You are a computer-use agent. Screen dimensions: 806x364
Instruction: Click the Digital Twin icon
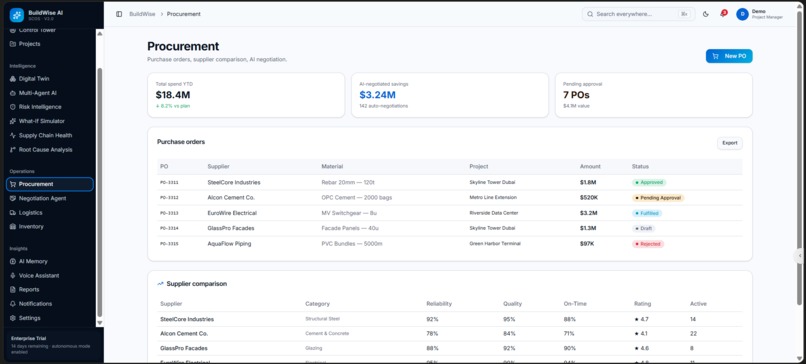pyautogui.click(x=13, y=79)
